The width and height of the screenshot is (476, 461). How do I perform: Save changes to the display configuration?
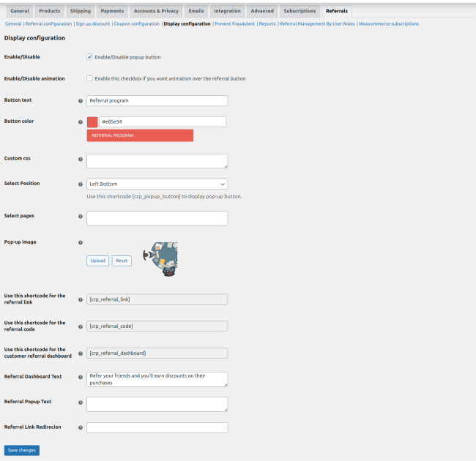point(22,450)
